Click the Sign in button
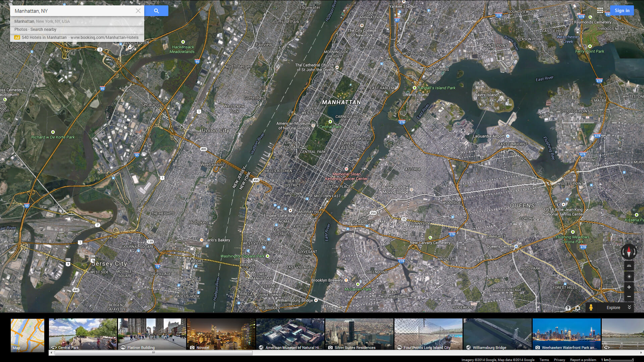 (622, 10)
